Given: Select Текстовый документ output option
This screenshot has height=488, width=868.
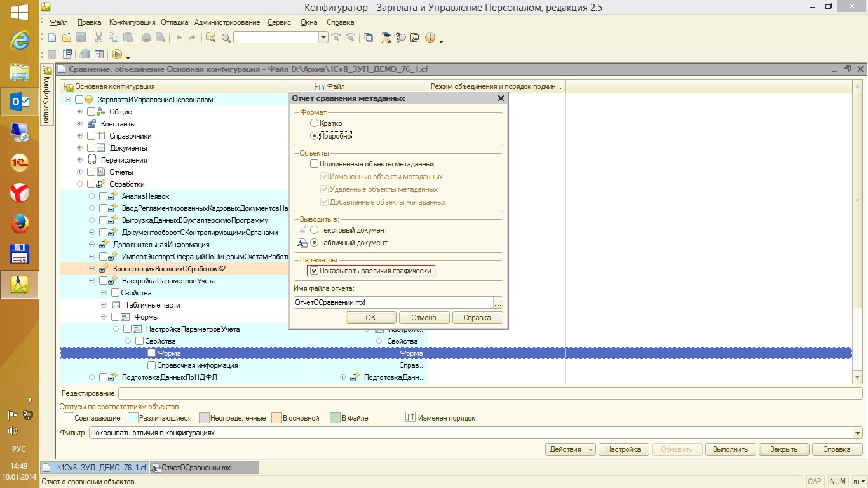Looking at the screenshot, I should coord(314,230).
